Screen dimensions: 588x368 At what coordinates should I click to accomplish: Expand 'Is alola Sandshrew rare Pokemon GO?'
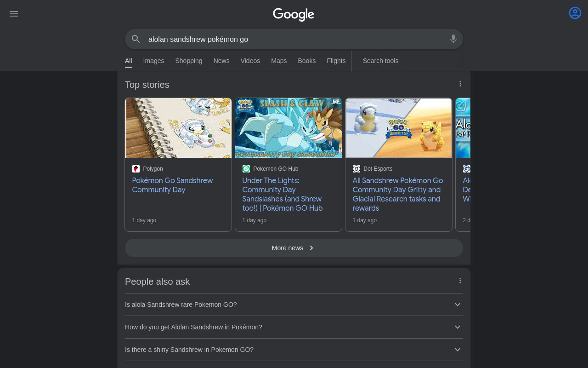point(294,305)
